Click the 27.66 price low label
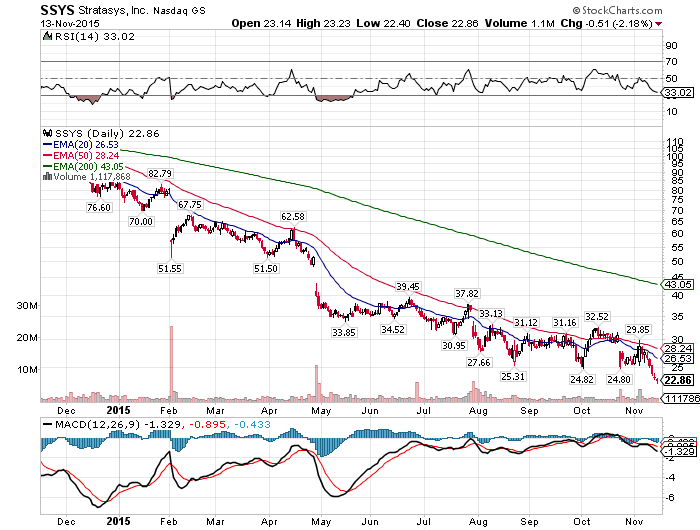 pos(479,362)
